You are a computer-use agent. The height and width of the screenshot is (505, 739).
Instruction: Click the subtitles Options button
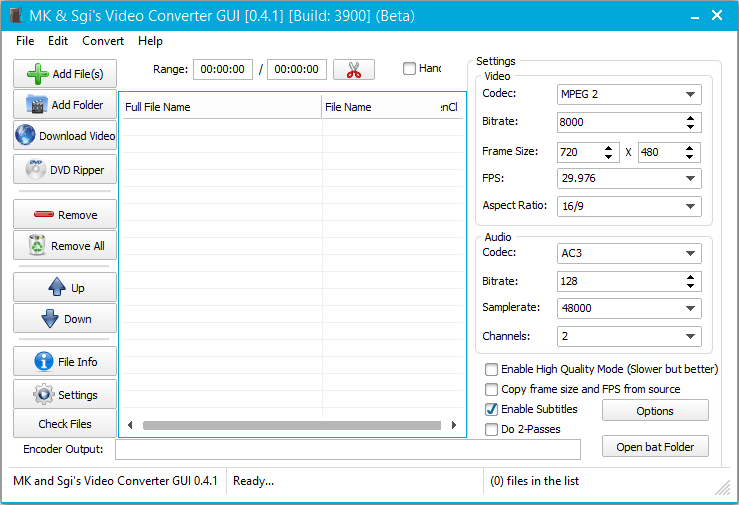point(655,411)
